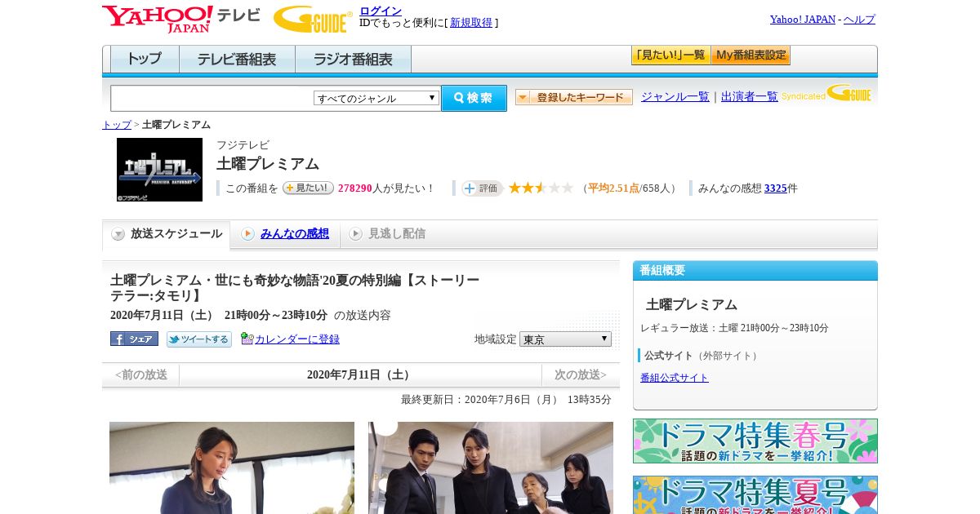The width and height of the screenshot is (980, 514).
Task: Open the 出演者一覧 link
Action: tap(750, 96)
